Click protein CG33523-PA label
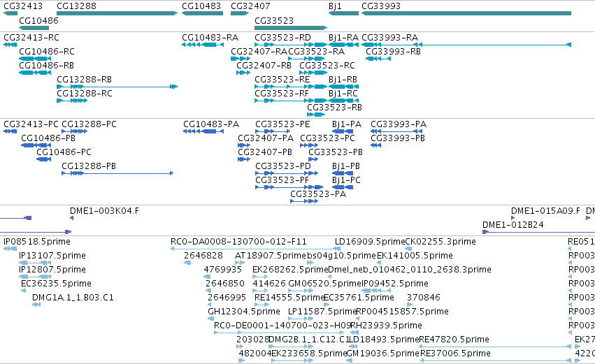 (318, 194)
